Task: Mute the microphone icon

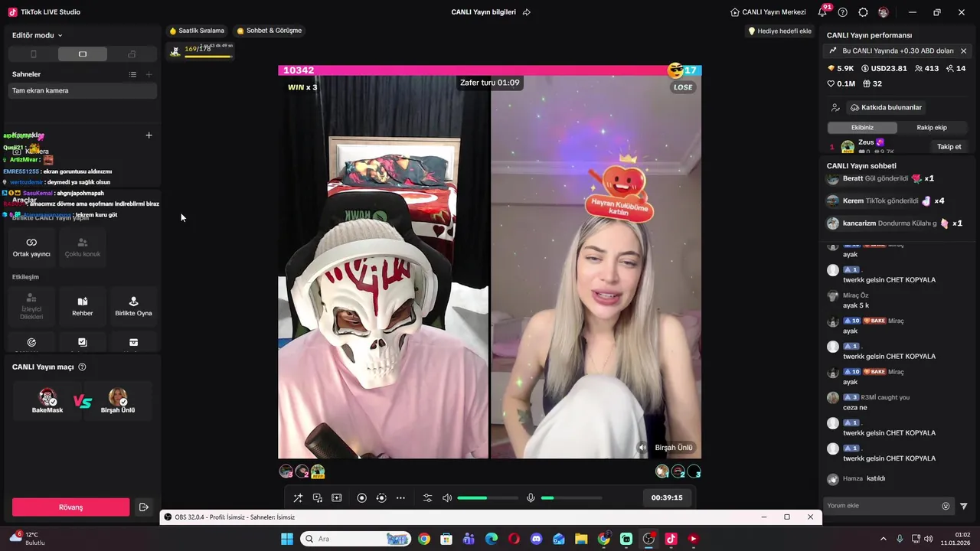Action: [x=531, y=498]
